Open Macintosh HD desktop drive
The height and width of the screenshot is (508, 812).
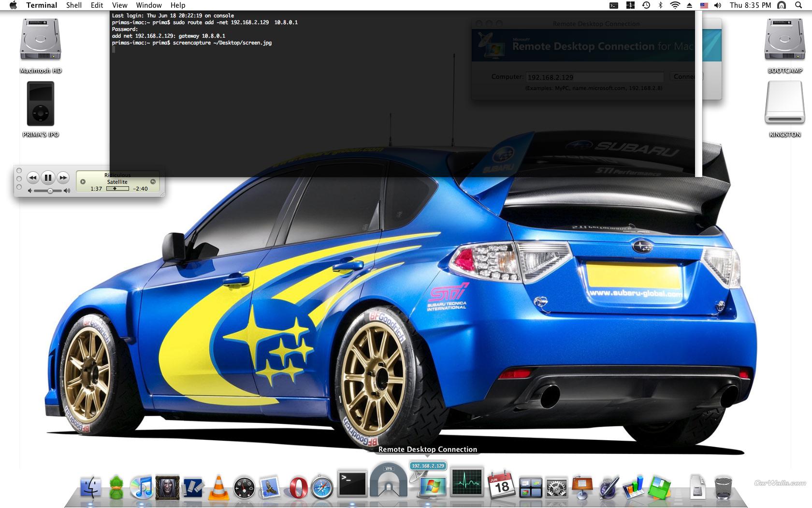[41, 46]
